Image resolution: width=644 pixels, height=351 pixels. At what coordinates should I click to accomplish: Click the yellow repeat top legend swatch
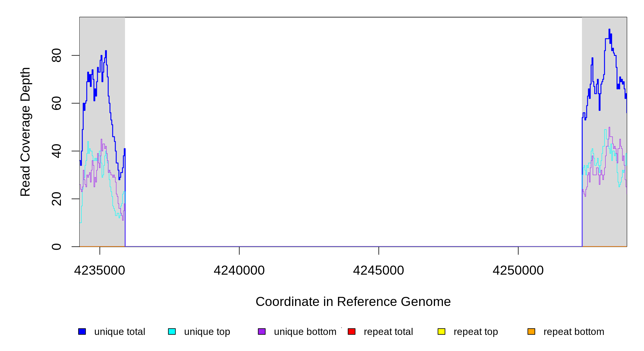tap(441, 331)
